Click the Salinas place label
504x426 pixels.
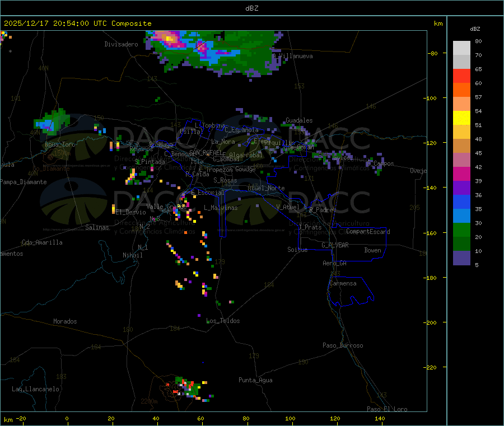coord(97,227)
